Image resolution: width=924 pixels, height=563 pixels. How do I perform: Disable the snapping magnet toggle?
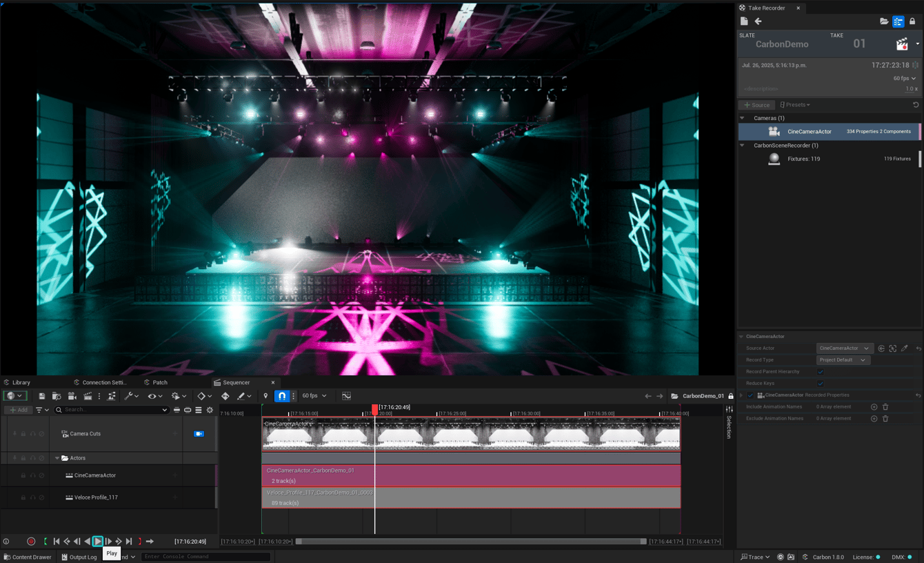[281, 395]
